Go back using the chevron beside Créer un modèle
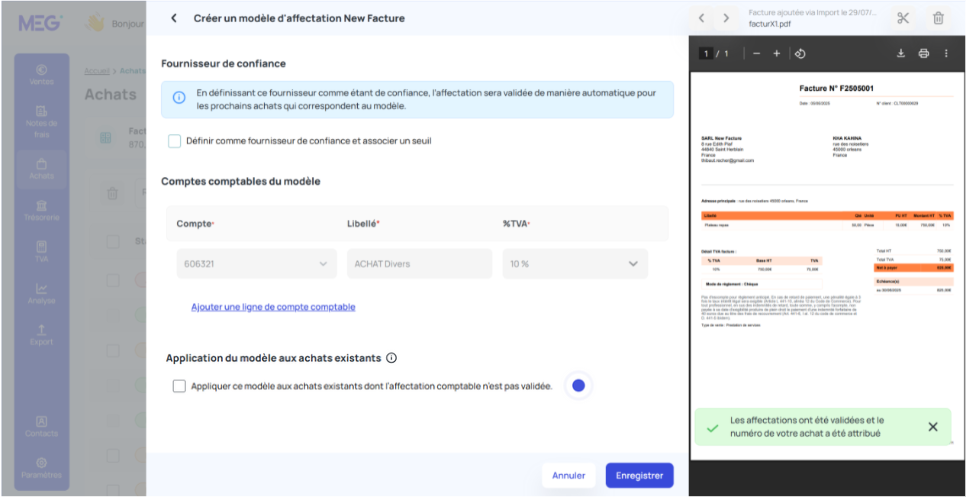This screenshot has width=967, height=498. [x=174, y=18]
